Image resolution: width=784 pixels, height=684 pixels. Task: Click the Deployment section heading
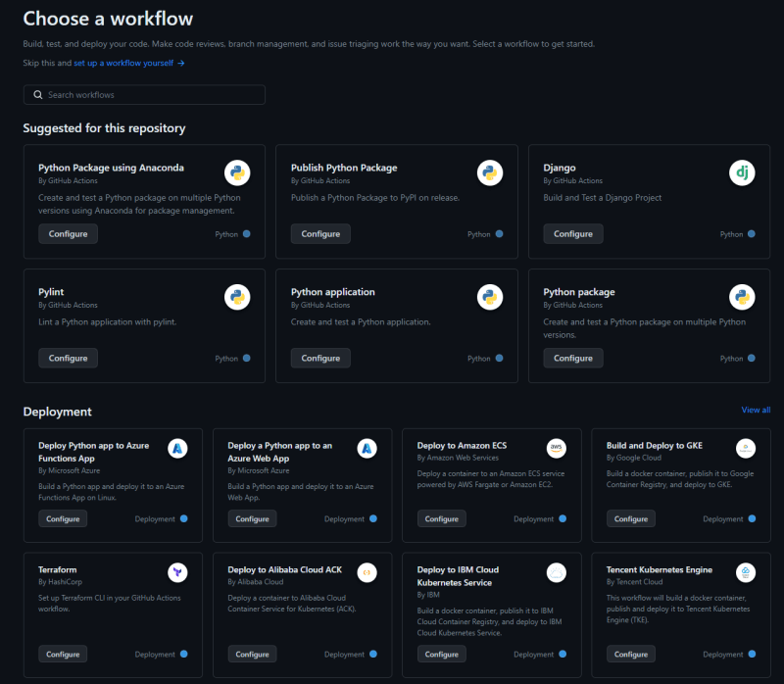(x=58, y=412)
